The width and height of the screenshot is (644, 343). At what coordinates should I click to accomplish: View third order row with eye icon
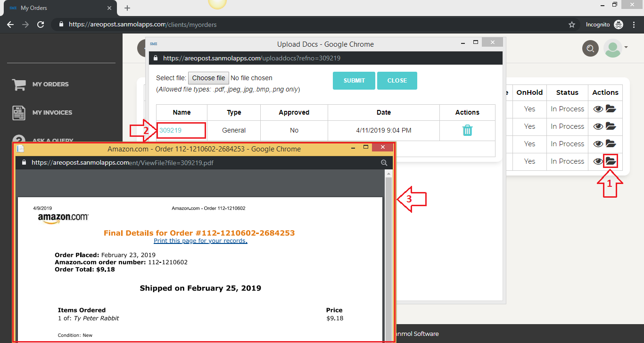598,144
